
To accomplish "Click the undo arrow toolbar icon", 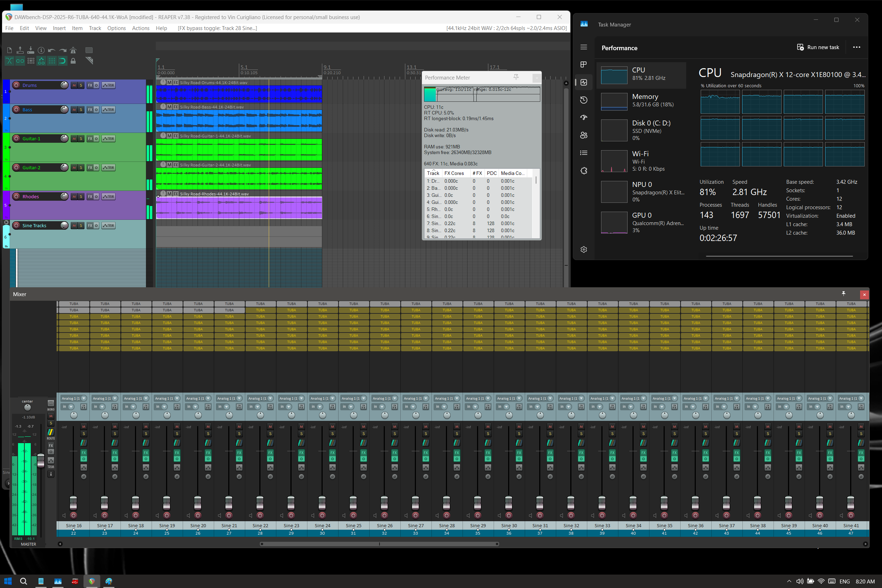I will 52,50.
